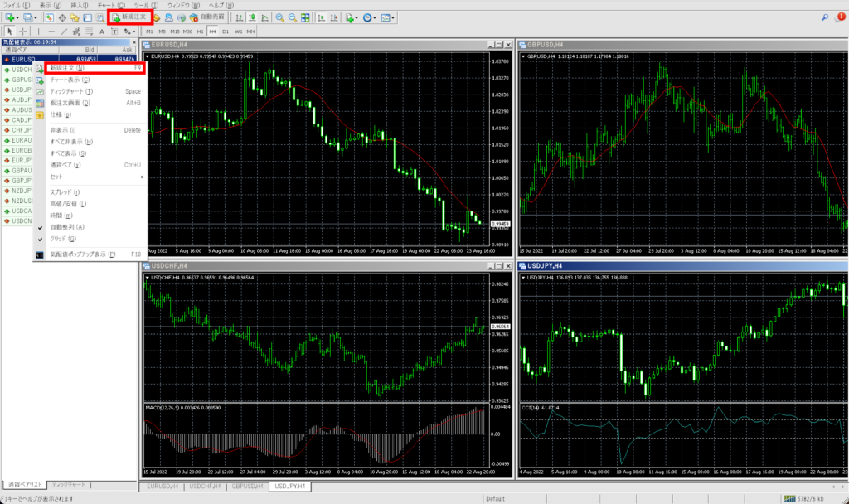This screenshot has width=849, height=504.
Task: Expand the New Chart dropdown arrow
Action: (x=17, y=18)
